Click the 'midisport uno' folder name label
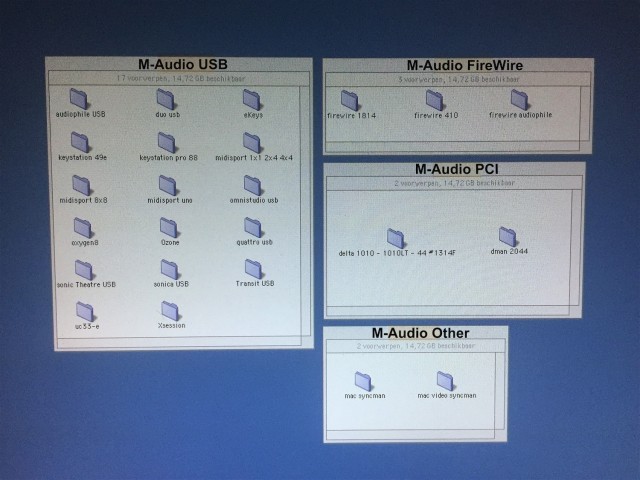640x480 pixels. click(x=170, y=200)
